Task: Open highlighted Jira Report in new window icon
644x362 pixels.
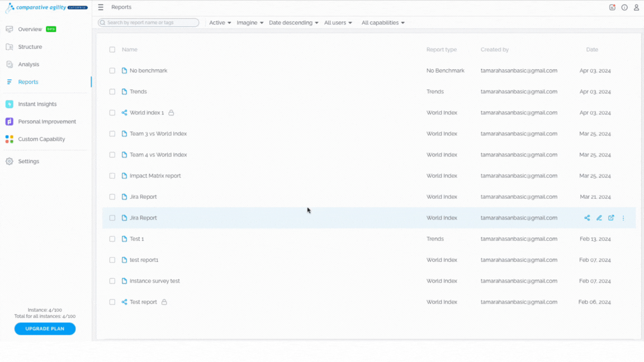Action: click(611, 218)
